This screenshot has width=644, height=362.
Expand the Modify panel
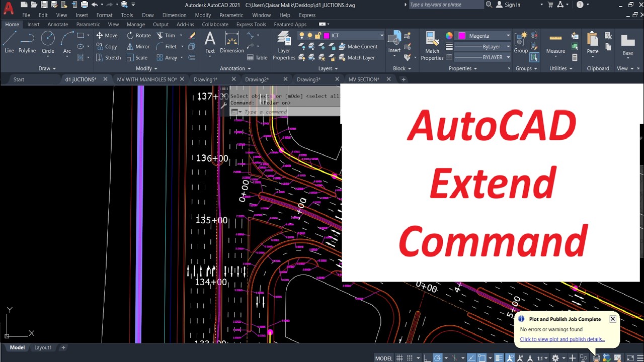(x=146, y=68)
